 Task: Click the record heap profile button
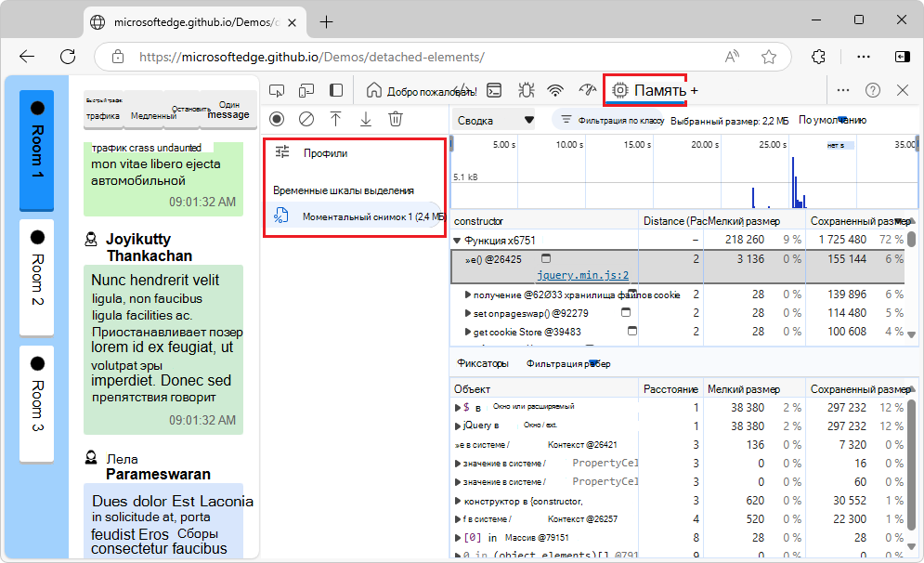[276, 119]
